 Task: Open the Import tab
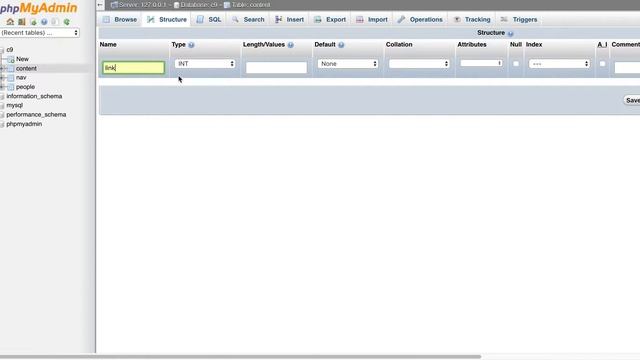[372, 20]
